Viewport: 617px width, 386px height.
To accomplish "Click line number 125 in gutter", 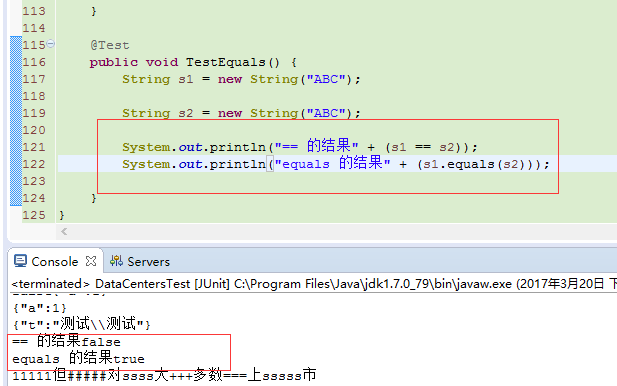I will tap(34, 215).
